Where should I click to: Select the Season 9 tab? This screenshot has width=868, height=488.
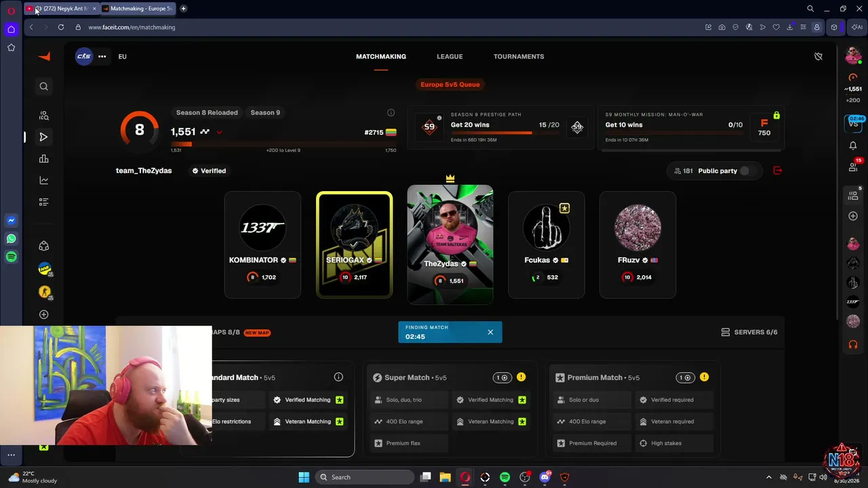point(265,113)
